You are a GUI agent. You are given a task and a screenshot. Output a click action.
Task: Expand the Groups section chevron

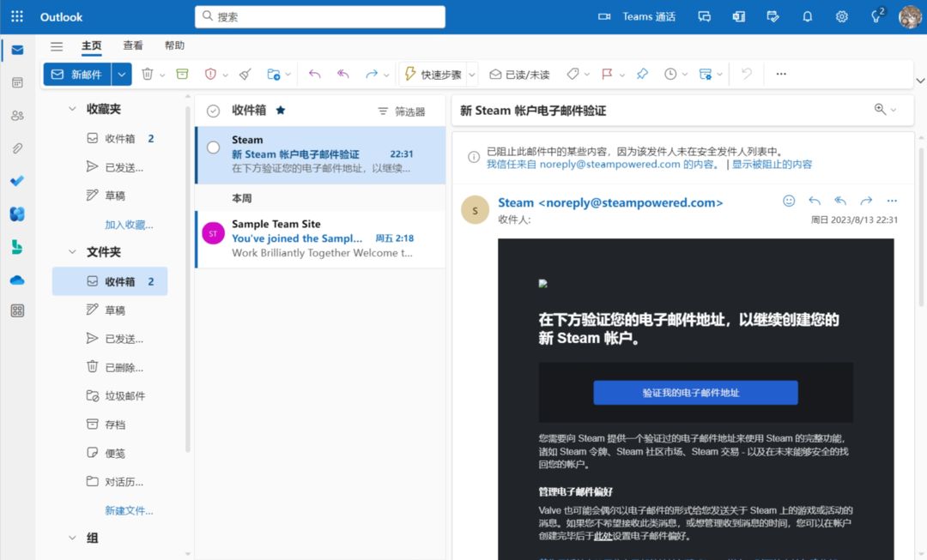tap(72, 538)
